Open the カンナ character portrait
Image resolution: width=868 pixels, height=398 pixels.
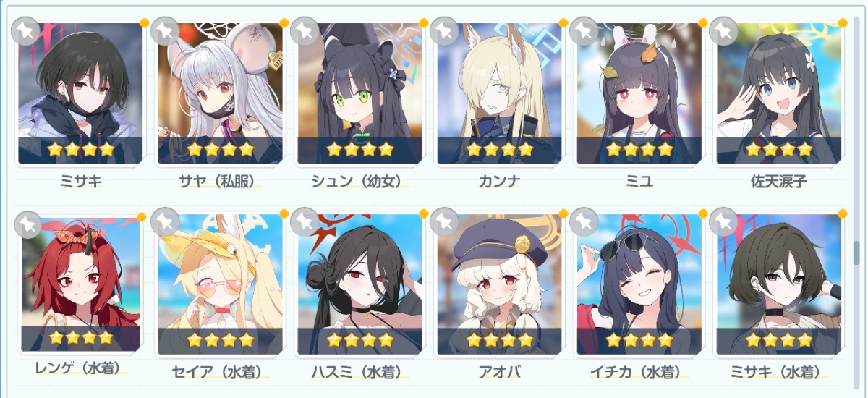coord(500,93)
